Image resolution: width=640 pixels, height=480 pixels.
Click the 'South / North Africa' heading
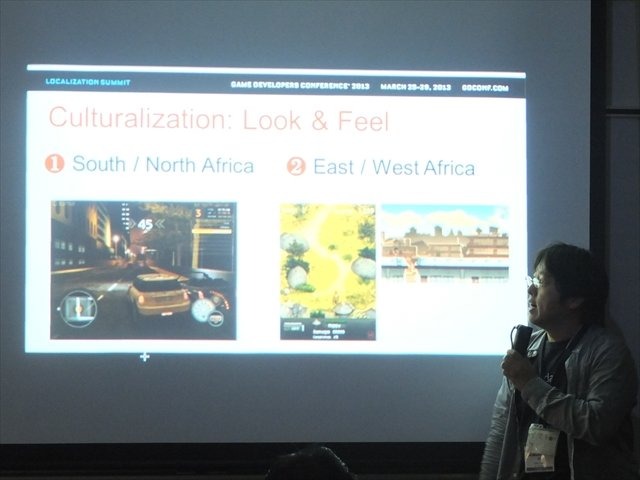[163, 164]
